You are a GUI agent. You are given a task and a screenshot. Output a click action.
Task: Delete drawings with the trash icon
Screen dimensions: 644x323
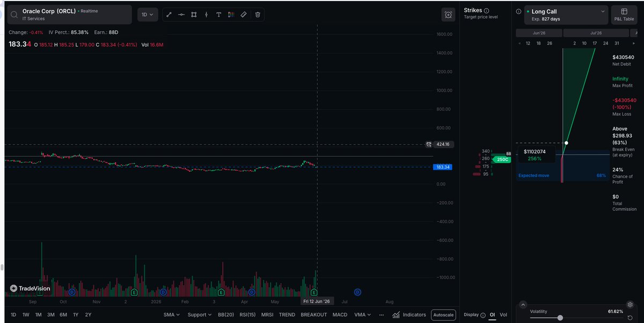pos(258,15)
